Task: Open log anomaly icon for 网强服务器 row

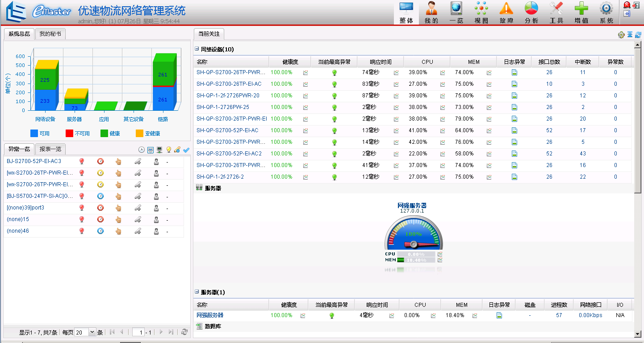Action: point(499,315)
